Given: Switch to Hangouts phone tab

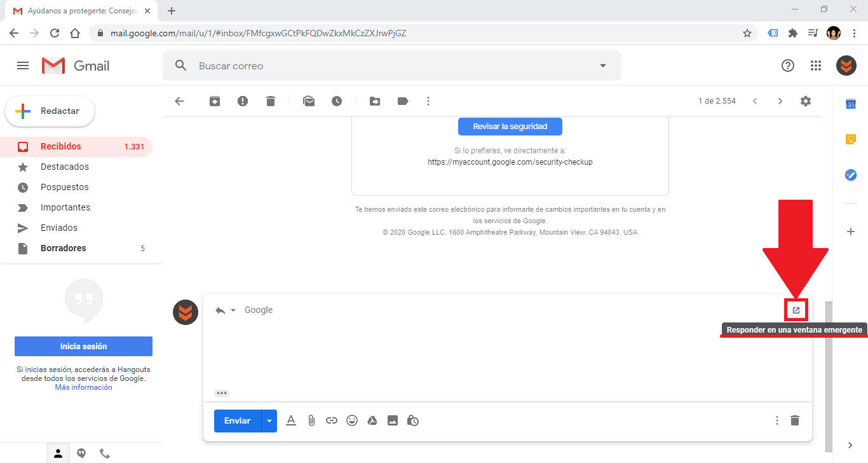Looking at the screenshot, I should (x=105, y=453).
